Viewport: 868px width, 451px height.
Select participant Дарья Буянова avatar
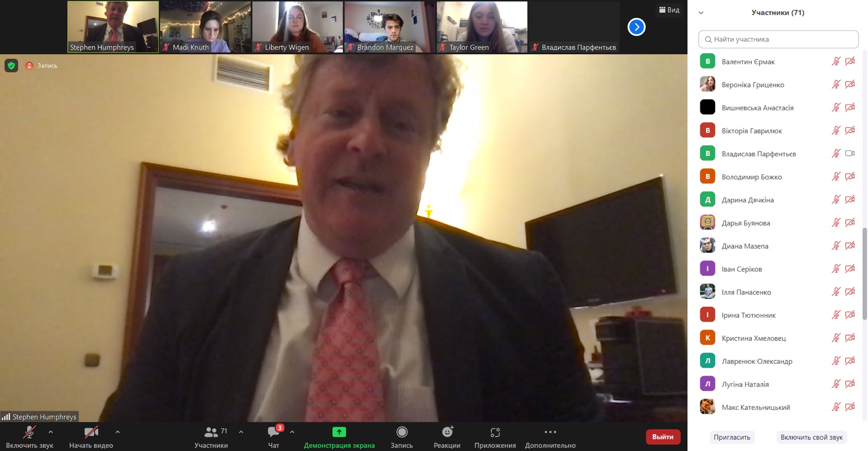coord(707,222)
